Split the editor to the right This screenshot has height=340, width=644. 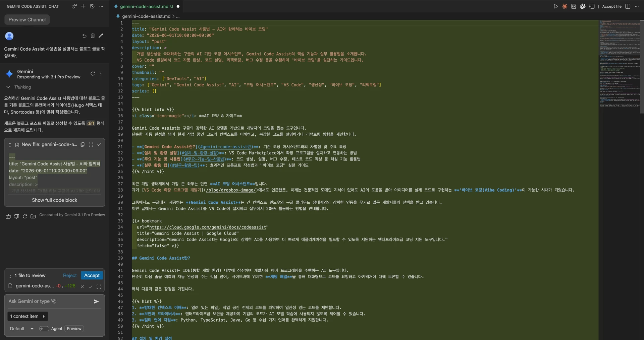pyautogui.click(x=628, y=6)
